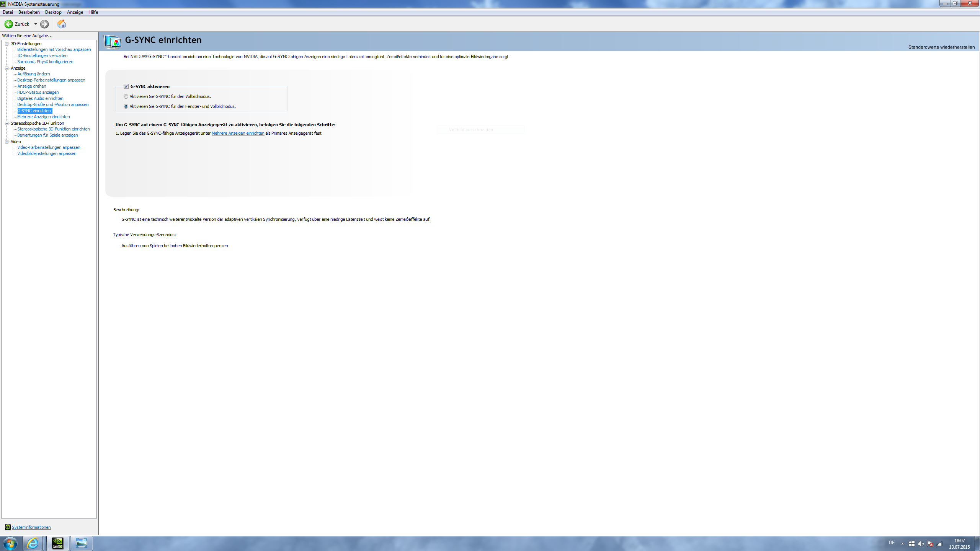This screenshot has height=551, width=980.
Task: Select Mehrere Anzeigen einrichten in the tree
Action: click(44, 117)
